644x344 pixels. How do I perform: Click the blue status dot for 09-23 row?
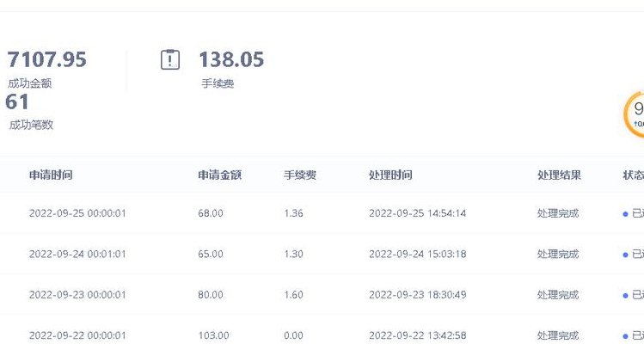pos(626,296)
